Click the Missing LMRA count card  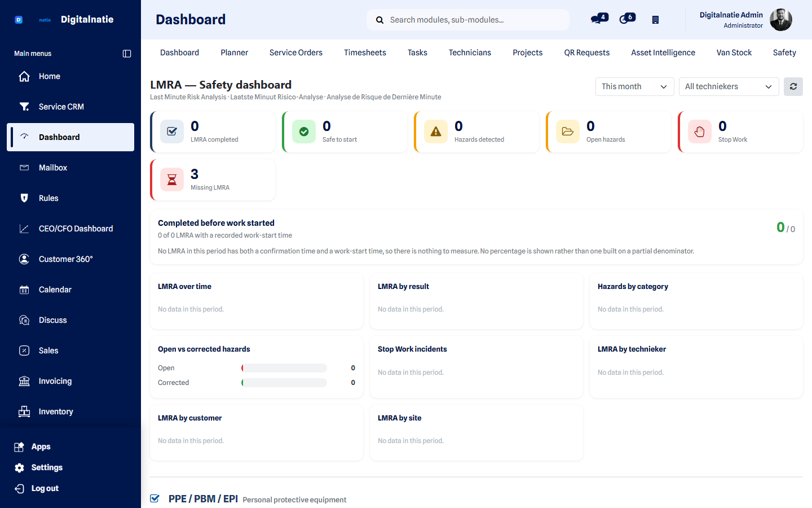pyautogui.click(x=213, y=179)
